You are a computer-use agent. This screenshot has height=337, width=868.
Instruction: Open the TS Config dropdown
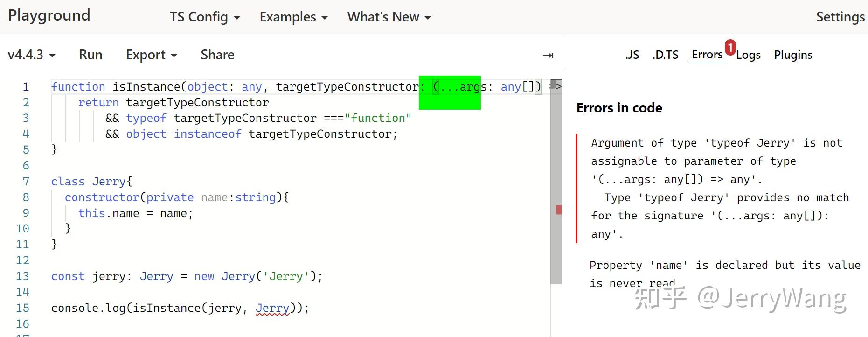pos(205,17)
